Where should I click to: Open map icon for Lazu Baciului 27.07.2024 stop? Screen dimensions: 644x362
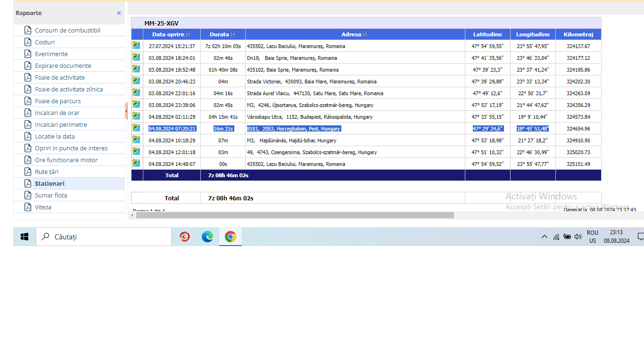point(136,46)
